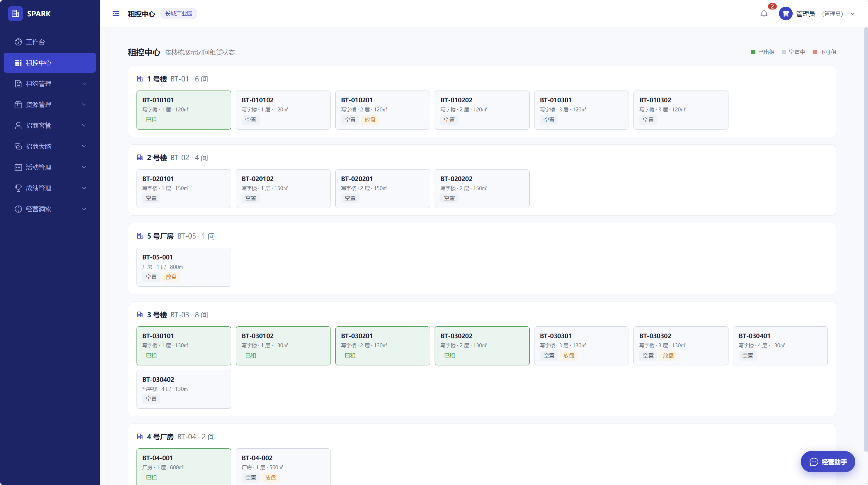Screen dimensions: 868x485
Task: Click subtitle 按楼栋展示房间租赁状态
Action: tap(200, 52)
